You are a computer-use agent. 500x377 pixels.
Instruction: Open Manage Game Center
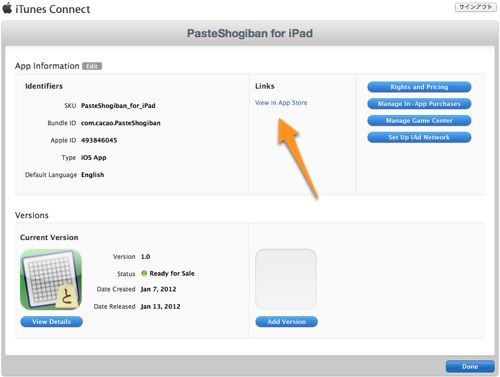419,120
